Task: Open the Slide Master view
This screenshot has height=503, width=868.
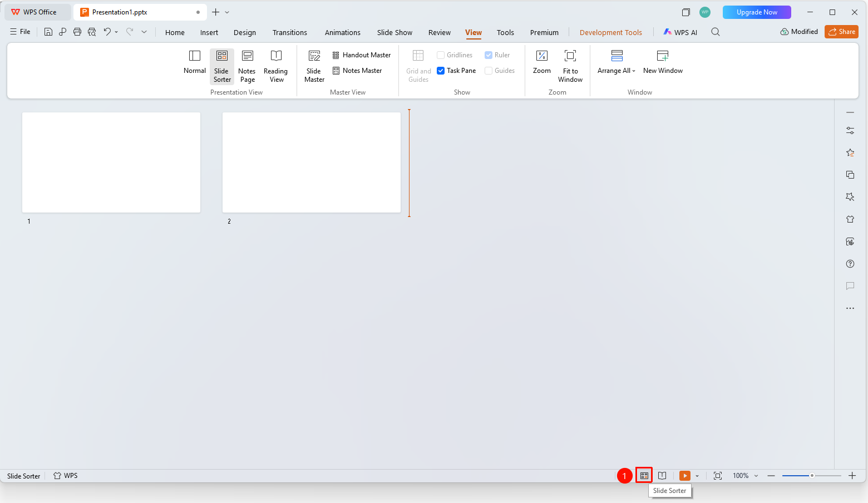Action: coord(314,66)
